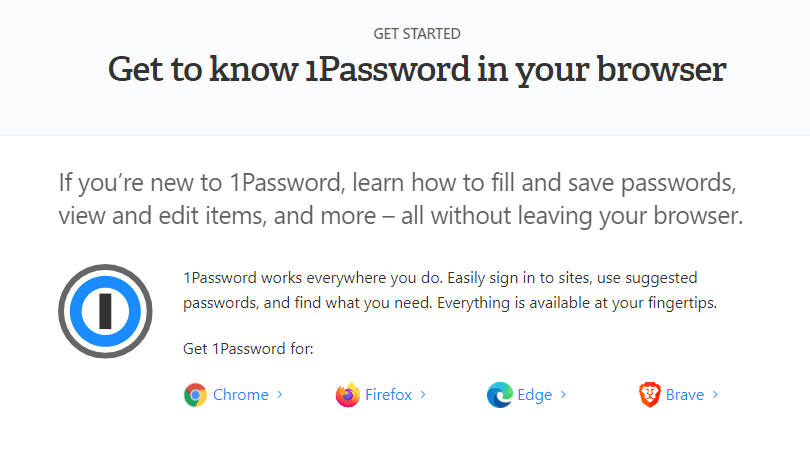Screen dimensions: 810x454
Task: Click the "Get 1Password for:" label
Action: click(249, 349)
